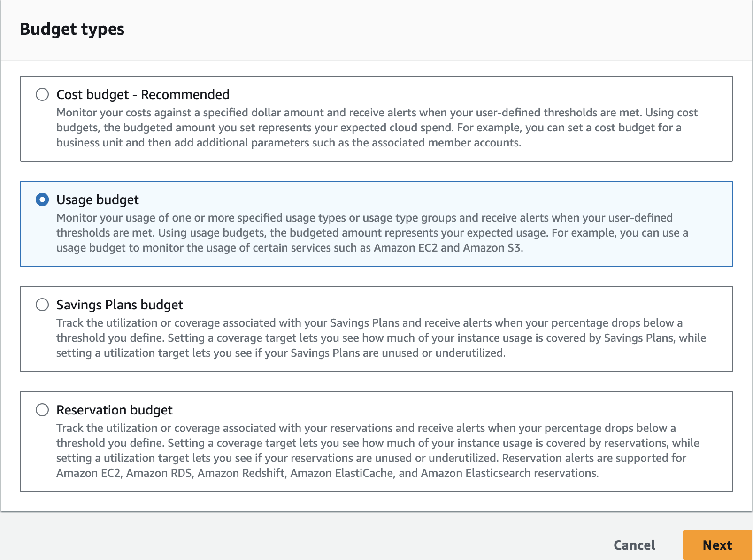This screenshot has width=753, height=560.
Task: Click Reservation budget "Track the utilization" line
Action: click(366, 428)
